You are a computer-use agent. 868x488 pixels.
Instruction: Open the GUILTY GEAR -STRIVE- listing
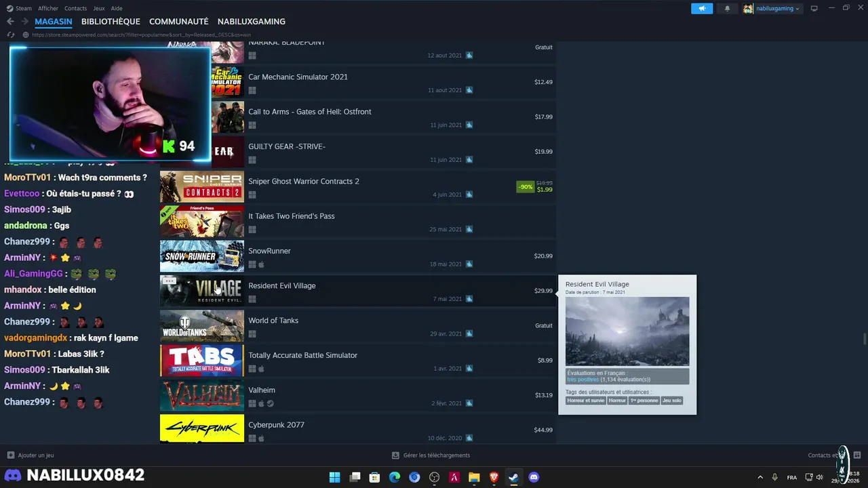click(287, 146)
